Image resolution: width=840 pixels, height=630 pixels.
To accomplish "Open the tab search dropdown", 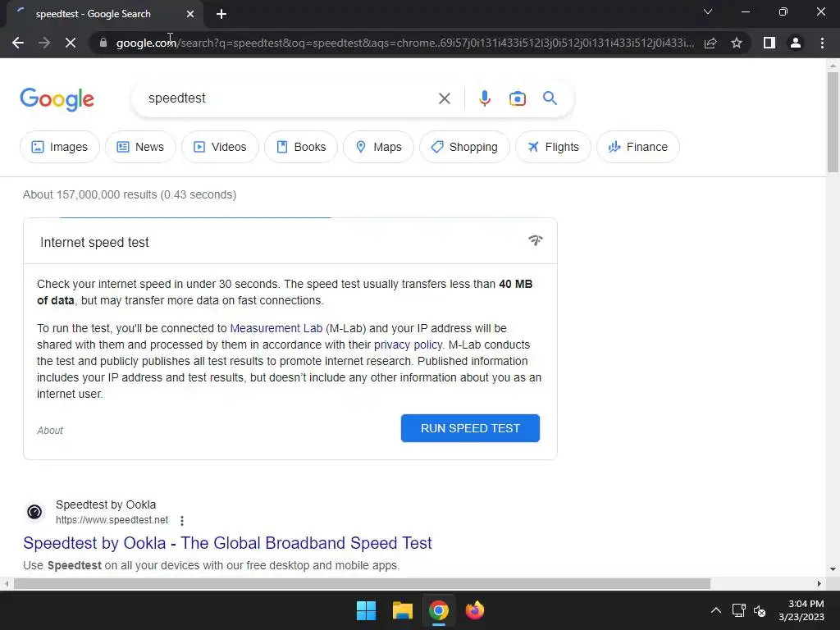I will 708,11.
